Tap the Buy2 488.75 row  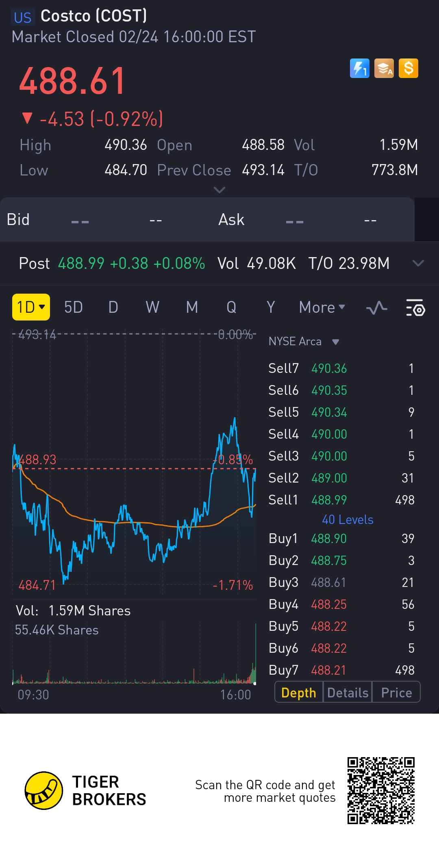341,561
